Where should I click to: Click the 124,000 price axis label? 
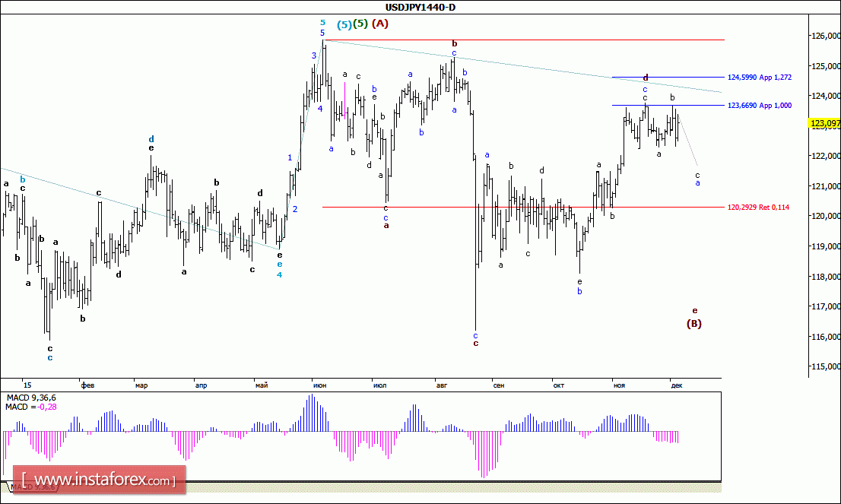tap(826, 96)
